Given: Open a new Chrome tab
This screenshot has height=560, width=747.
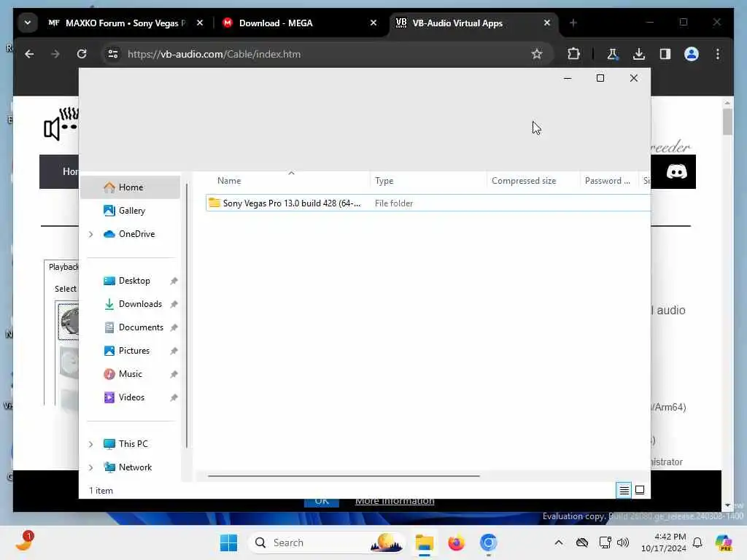Looking at the screenshot, I should click(573, 23).
